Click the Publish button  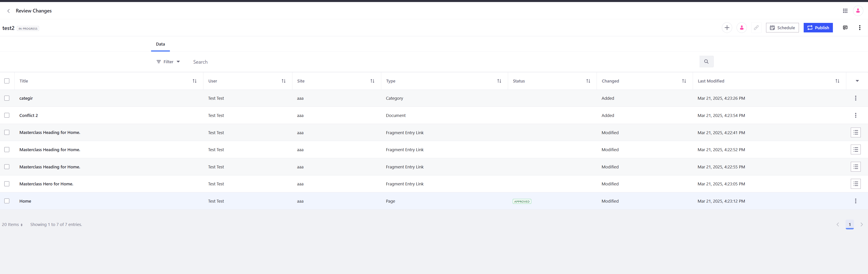(818, 28)
